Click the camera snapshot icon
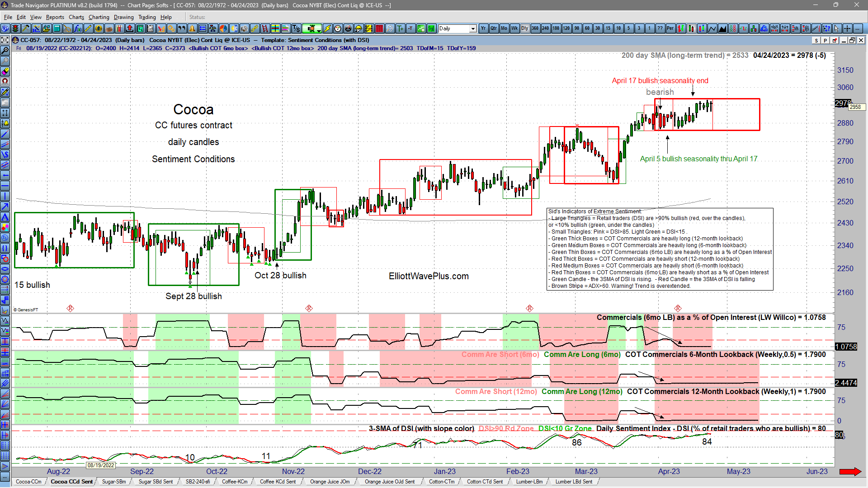 tap(244, 28)
